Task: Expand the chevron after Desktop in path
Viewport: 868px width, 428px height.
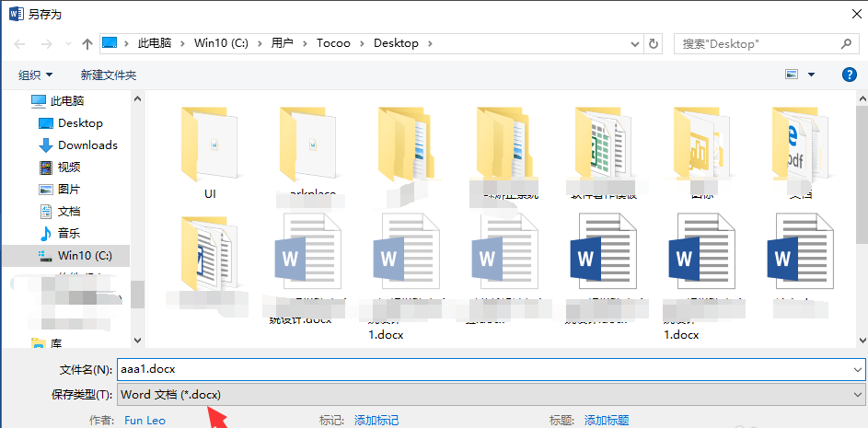Action: (x=430, y=43)
